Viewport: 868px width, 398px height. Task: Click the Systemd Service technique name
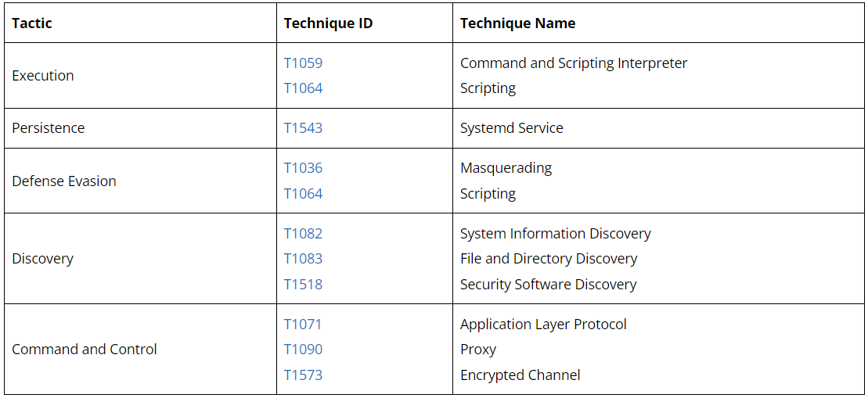tap(511, 128)
